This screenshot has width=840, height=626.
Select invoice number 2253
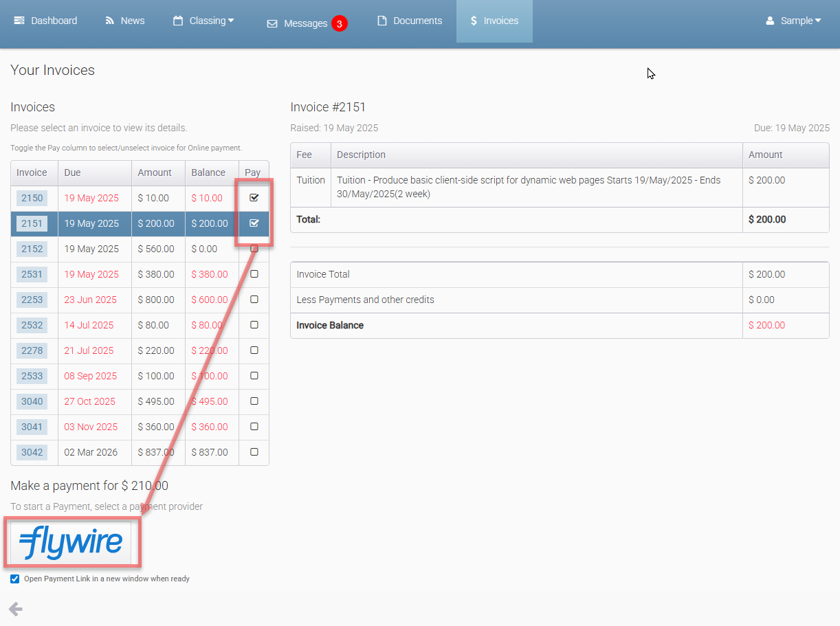(32, 300)
